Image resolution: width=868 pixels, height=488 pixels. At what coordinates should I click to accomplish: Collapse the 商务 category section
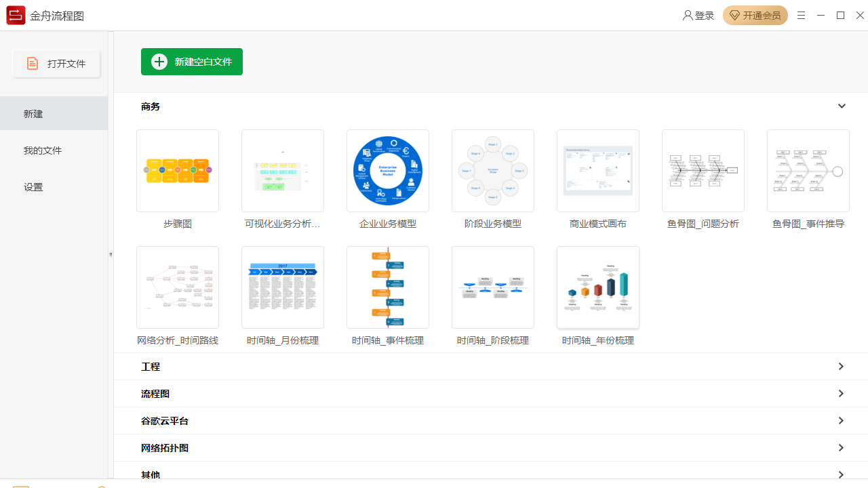(842, 106)
